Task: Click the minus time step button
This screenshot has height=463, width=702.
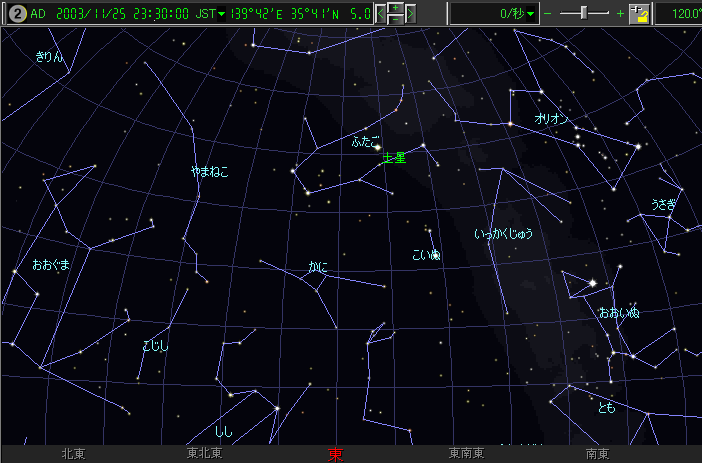Action: (396, 20)
